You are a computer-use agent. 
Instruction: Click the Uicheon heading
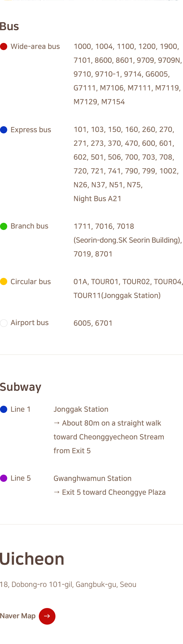[x=32, y=559]
